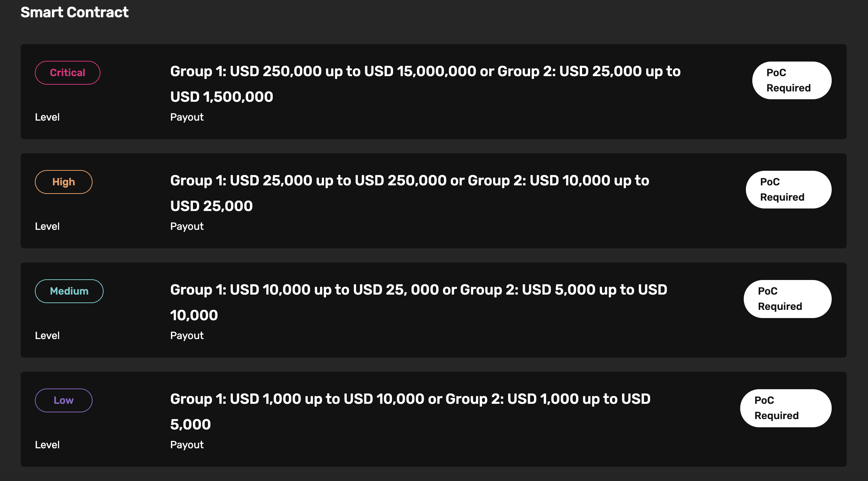Click the Critical severity badge
Image resolution: width=868 pixels, height=481 pixels.
[x=68, y=73]
